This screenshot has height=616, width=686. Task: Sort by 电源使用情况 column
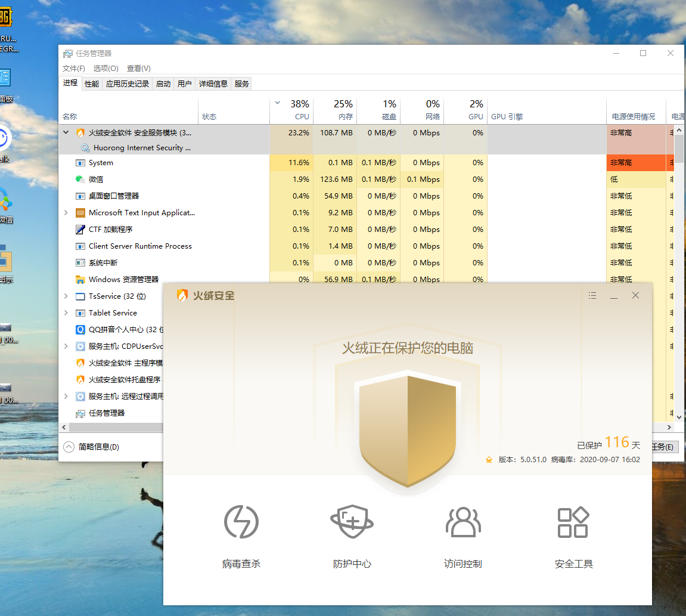[636, 111]
